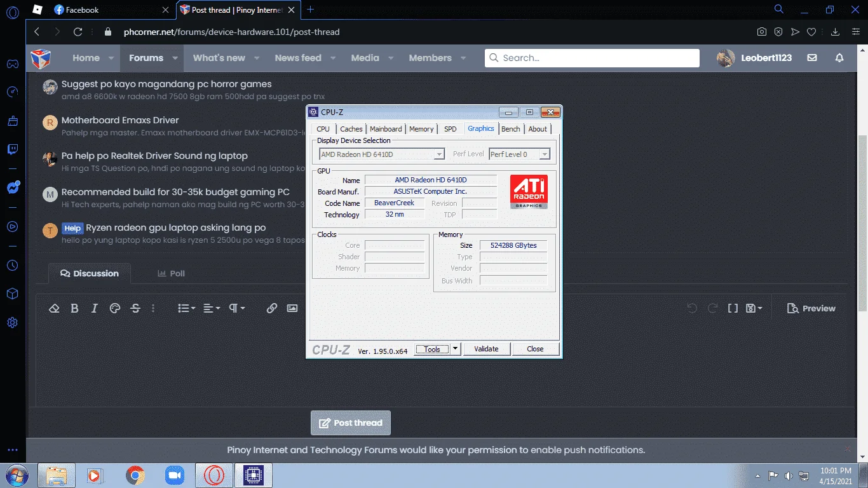Image resolution: width=868 pixels, height=488 pixels.
Task: Open Chrome from the taskbar
Action: (x=135, y=475)
